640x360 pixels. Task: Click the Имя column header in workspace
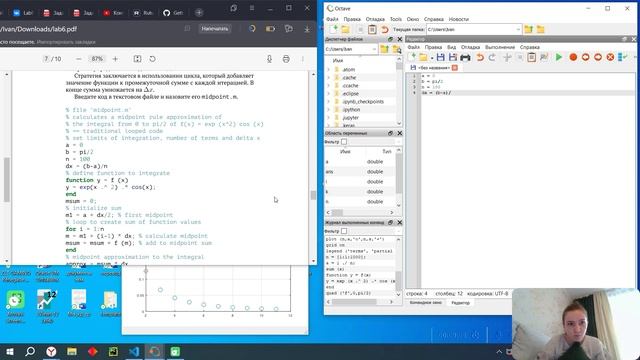click(345, 151)
